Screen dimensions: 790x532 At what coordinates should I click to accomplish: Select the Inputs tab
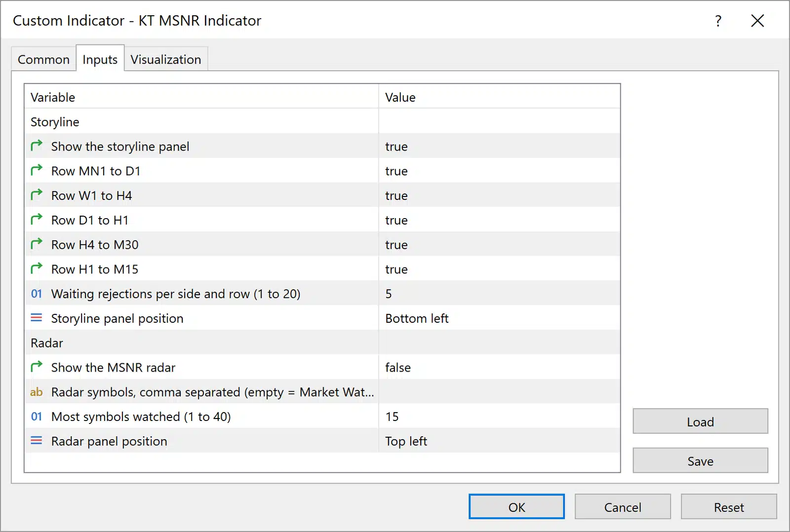click(x=100, y=59)
